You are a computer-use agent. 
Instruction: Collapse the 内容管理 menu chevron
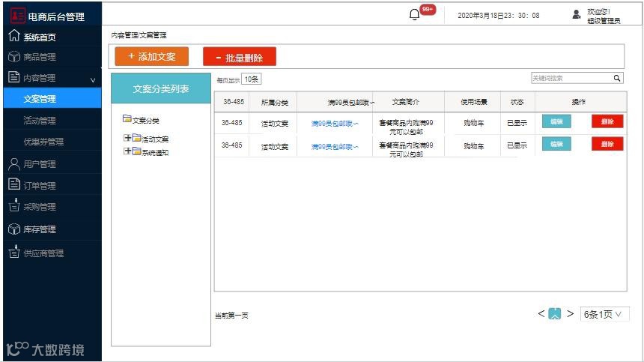[x=93, y=79]
